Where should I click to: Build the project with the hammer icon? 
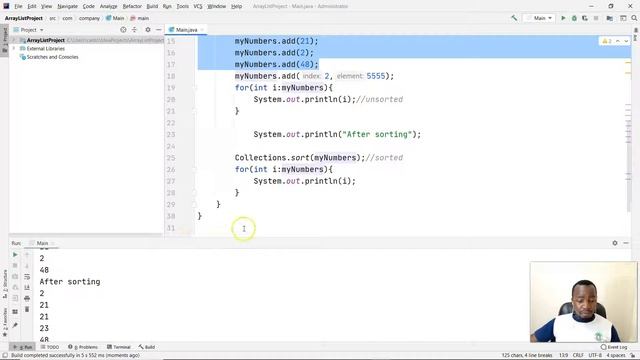pyautogui.click(x=514, y=18)
